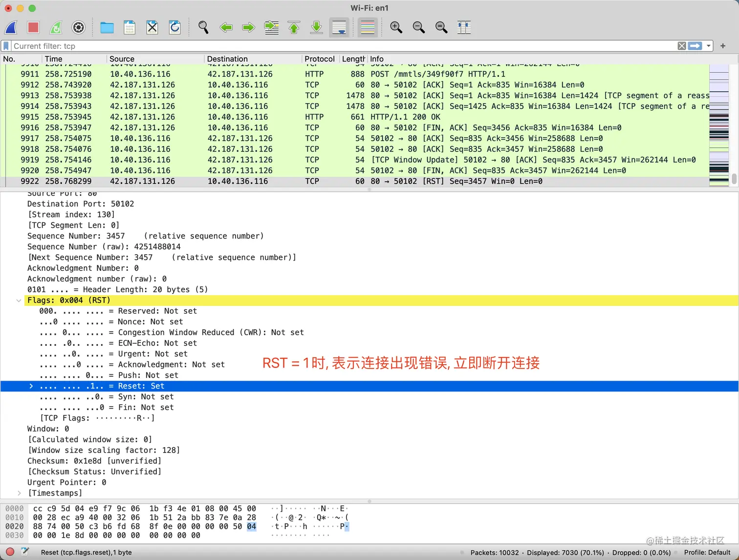Add a display filter button
Image resolution: width=739 pixels, height=560 pixels.
[x=723, y=46]
